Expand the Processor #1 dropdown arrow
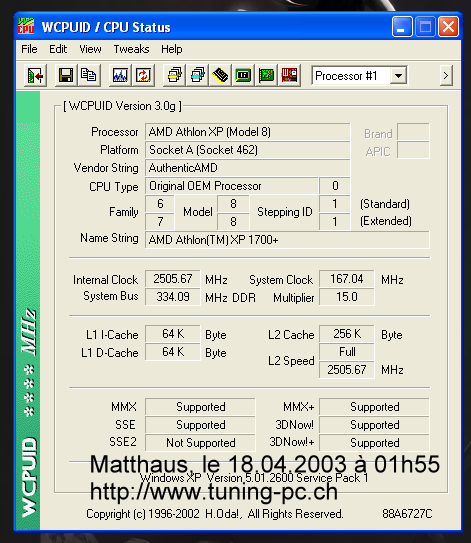This screenshot has height=543, width=471. 398,75
